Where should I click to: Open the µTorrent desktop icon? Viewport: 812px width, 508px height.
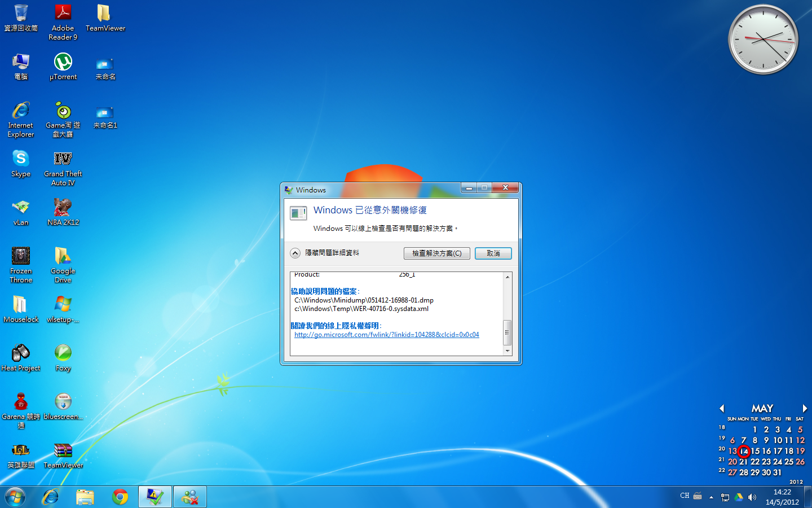[63, 63]
